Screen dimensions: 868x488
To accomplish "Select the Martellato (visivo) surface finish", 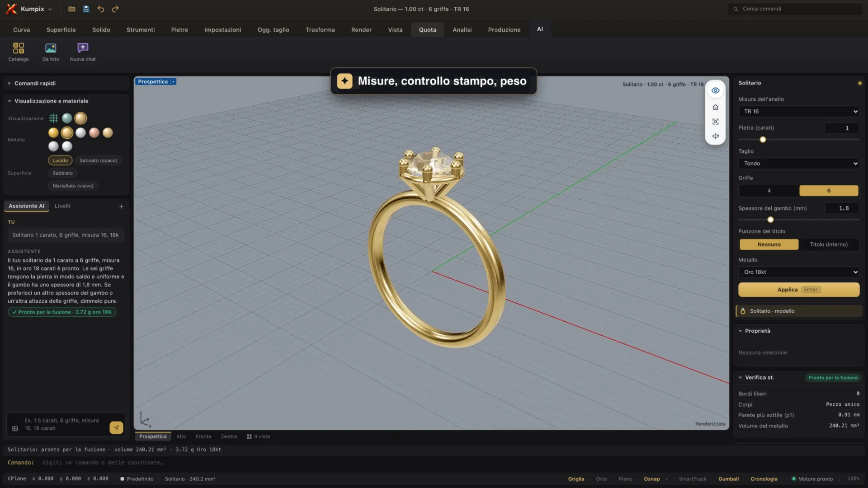I will (x=73, y=186).
